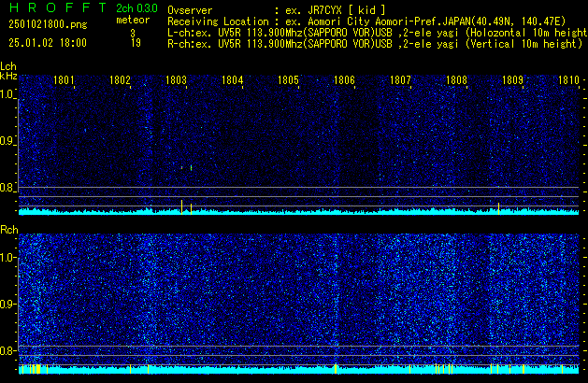Click meteor count value 3
The image size is (588, 383).
click(133, 33)
